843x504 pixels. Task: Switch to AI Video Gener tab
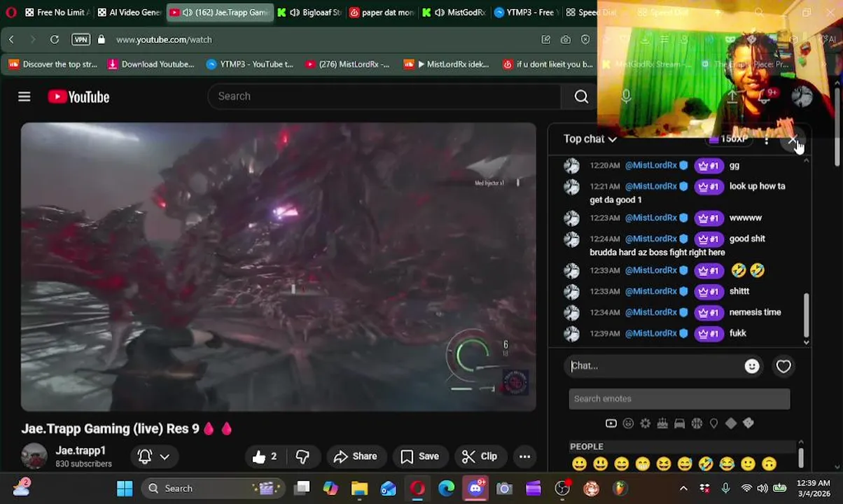pyautogui.click(x=130, y=13)
